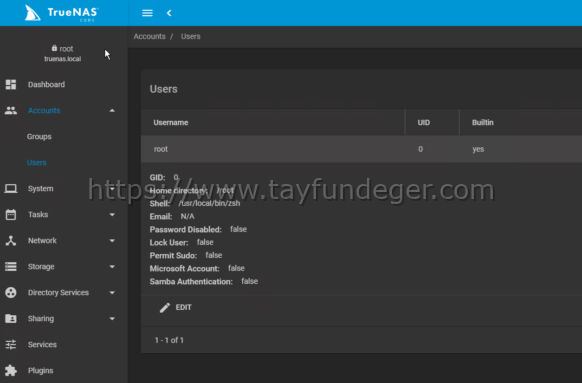Collapse the Accounts menu section arrow
This screenshot has height=383, width=582.
click(112, 111)
